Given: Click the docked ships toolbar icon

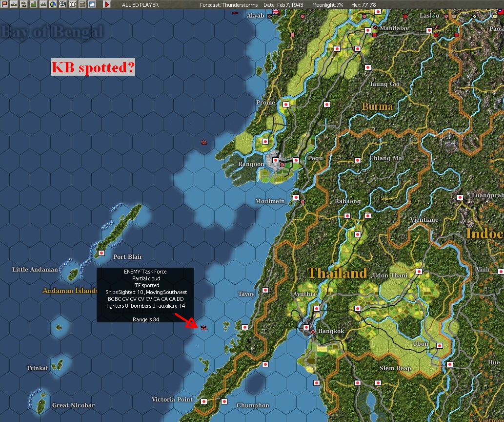Looking at the screenshot, I should click(x=43, y=4).
